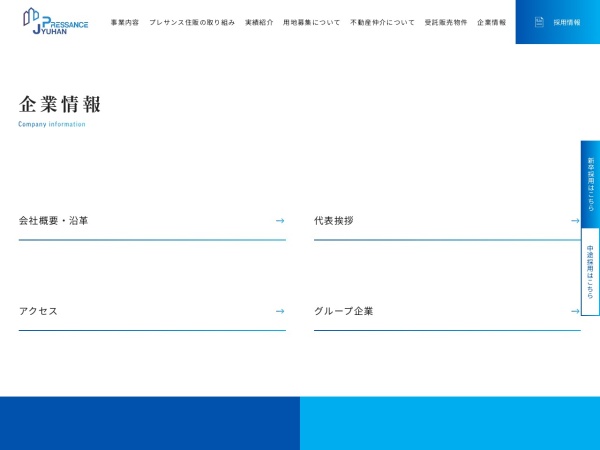Open the 新卒採用はこちら side tab
The width and height of the screenshot is (600, 450).
click(590, 184)
